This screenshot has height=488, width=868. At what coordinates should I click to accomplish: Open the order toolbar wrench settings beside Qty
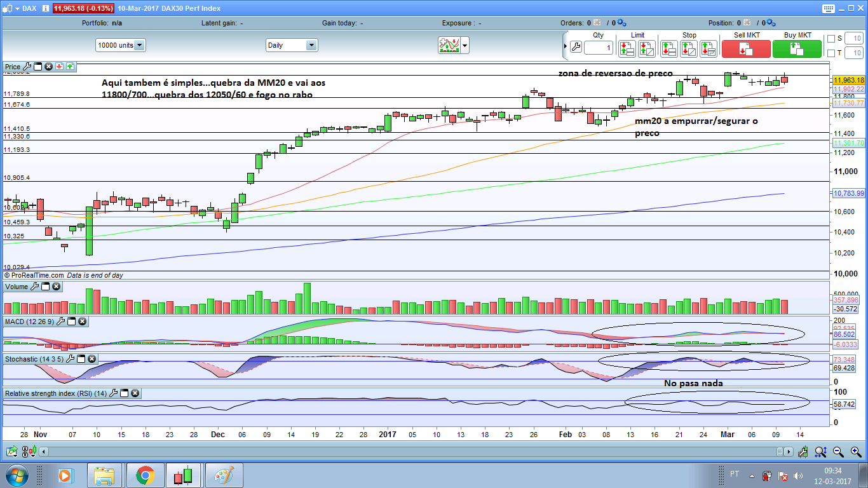tap(576, 47)
